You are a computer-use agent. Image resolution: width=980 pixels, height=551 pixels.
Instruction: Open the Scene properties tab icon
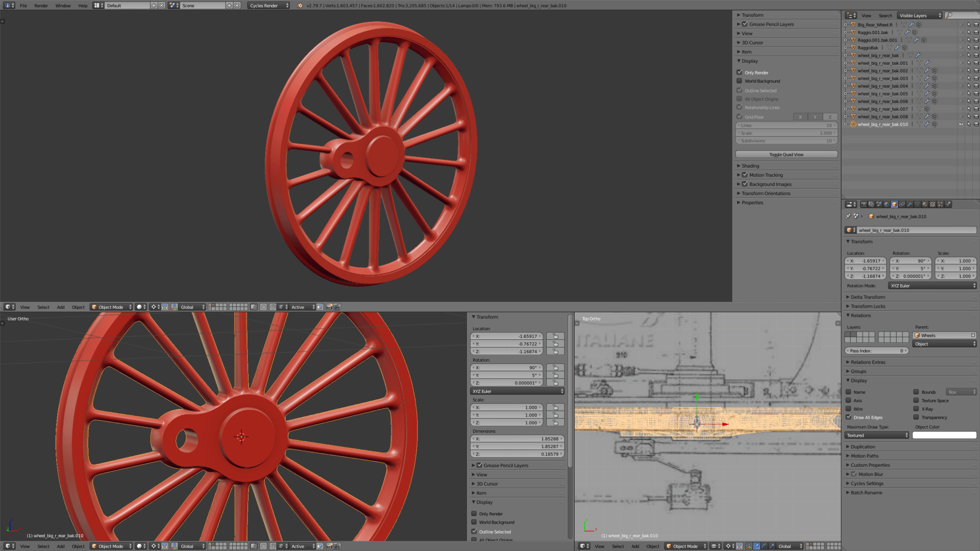click(879, 204)
